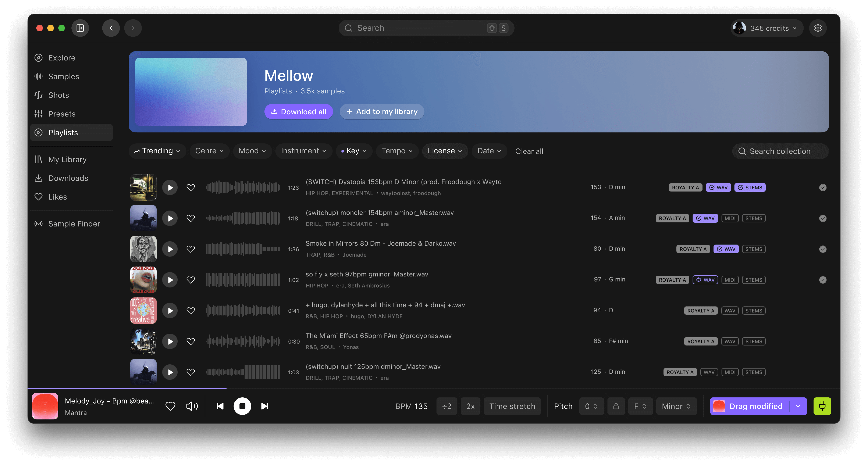Viewport: 868px width, 465px height.
Task: Focus the Search collection field
Action: 780,151
